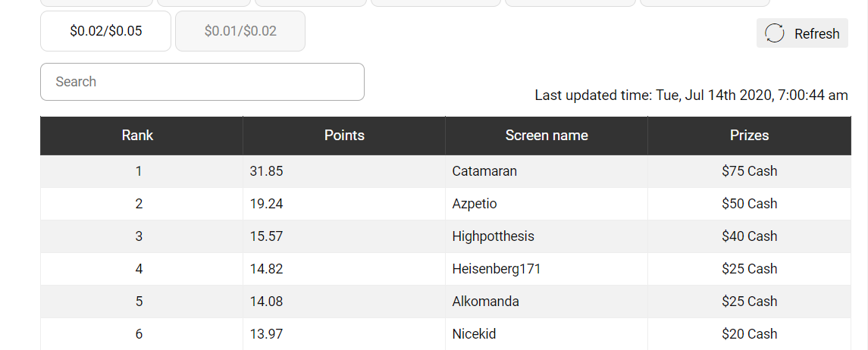Click the $40 Cash prize cell
This screenshot has width=868, height=350.
[749, 236]
